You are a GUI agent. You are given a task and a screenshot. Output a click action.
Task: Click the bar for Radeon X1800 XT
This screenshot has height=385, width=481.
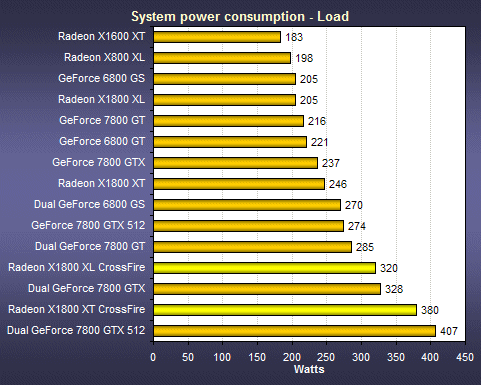click(x=239, y=184)
